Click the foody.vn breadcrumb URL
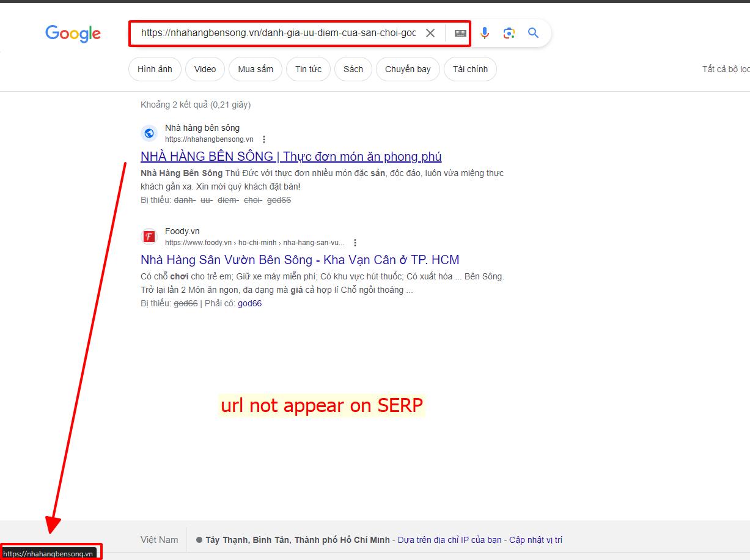 (x=254, y=243)
